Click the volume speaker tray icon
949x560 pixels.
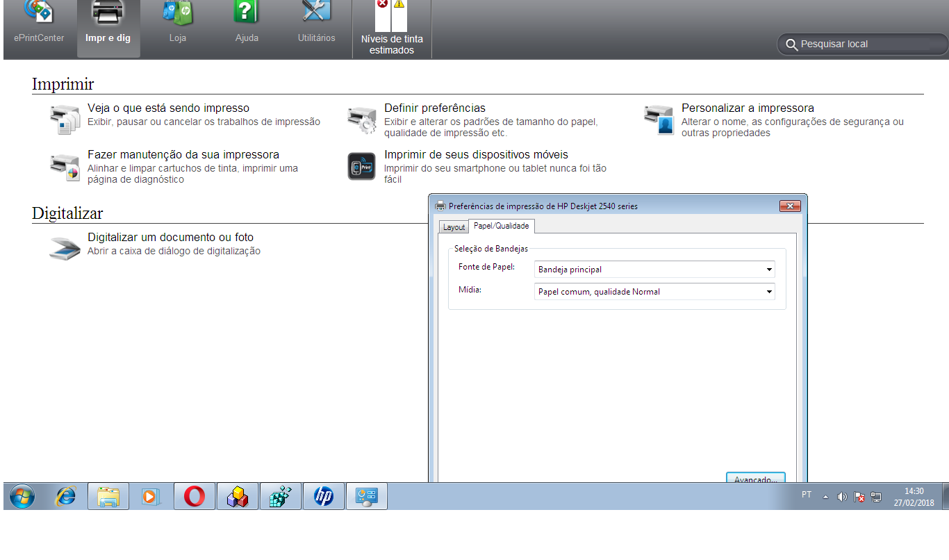[x=842, y=497]
